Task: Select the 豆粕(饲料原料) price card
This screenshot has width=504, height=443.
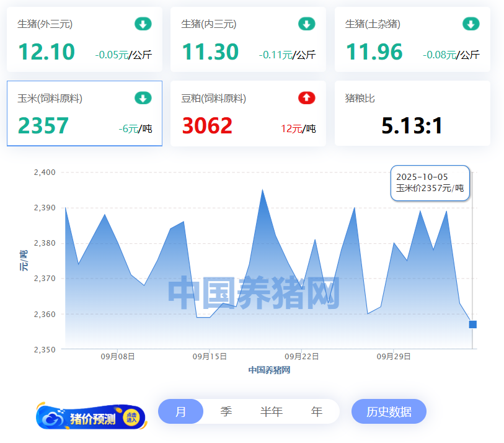Action: 248,114
